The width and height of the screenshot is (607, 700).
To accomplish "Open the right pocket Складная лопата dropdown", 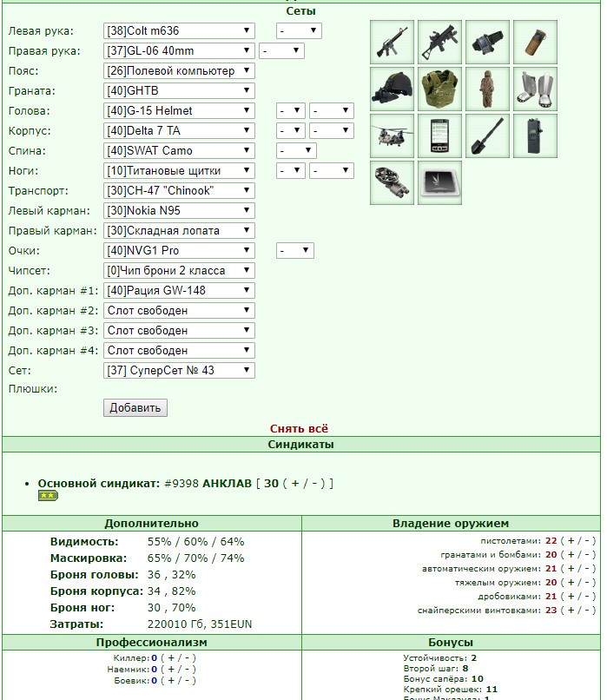I will 179,231.
